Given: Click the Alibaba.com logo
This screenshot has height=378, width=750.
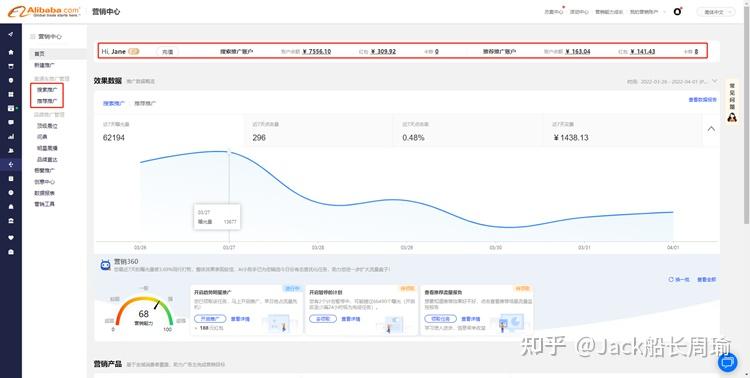Looking at the screenshot, I should [x=44, y=11].
